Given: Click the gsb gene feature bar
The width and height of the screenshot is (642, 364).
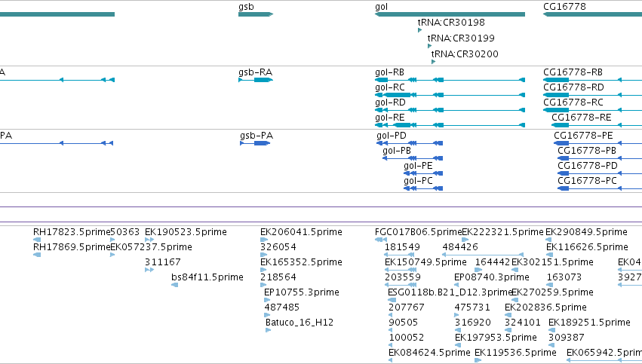Looking at the screenshot, I should tap(256, 14).
